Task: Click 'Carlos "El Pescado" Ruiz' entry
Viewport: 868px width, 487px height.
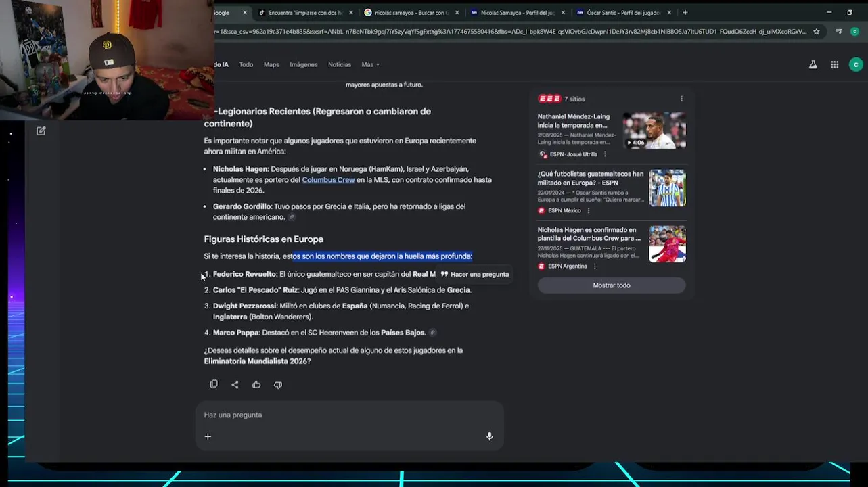Action: (x=256, y=290)
